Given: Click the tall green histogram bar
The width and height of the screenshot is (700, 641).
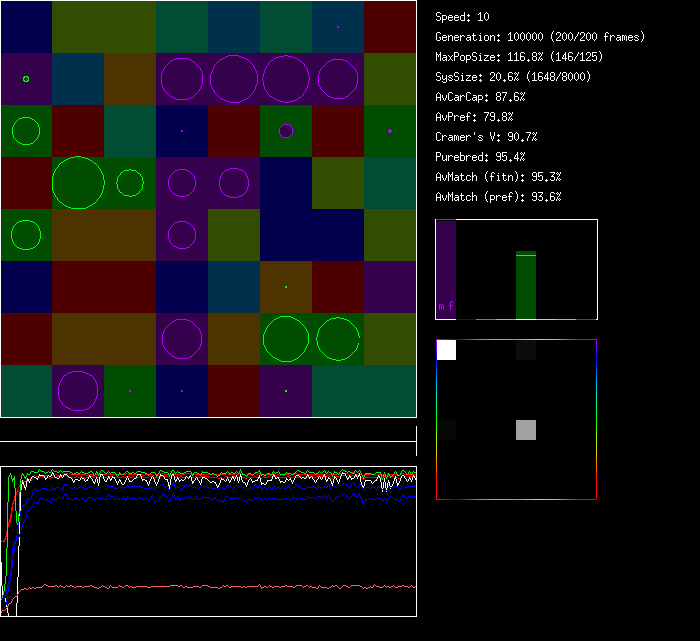Looking at the screenshot, I should [526, 284].
